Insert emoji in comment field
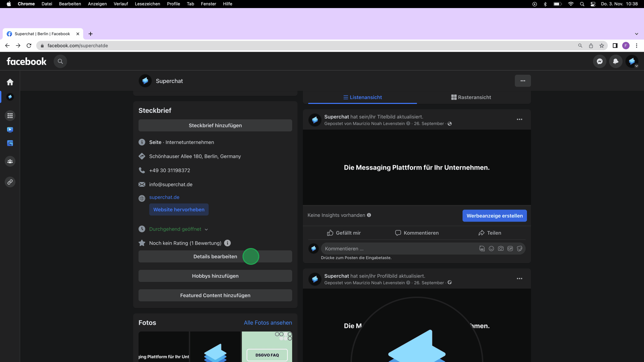644x362 pixels. coord(491,249)
